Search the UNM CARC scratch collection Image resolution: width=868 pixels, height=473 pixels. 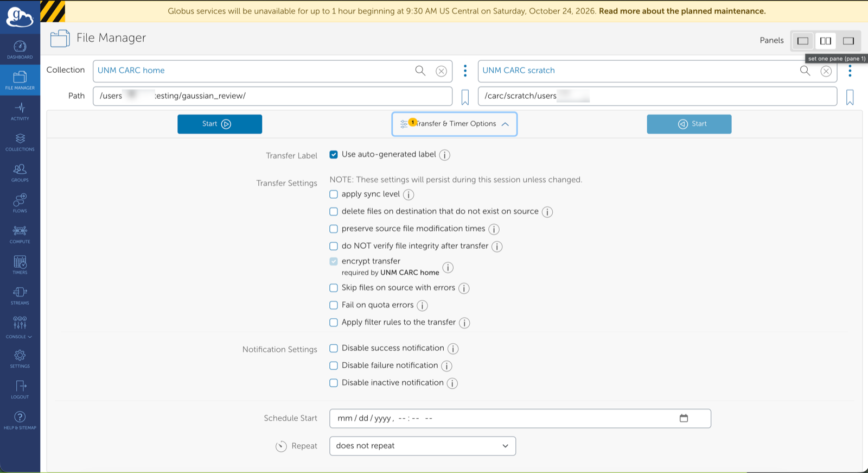[805, 71]
